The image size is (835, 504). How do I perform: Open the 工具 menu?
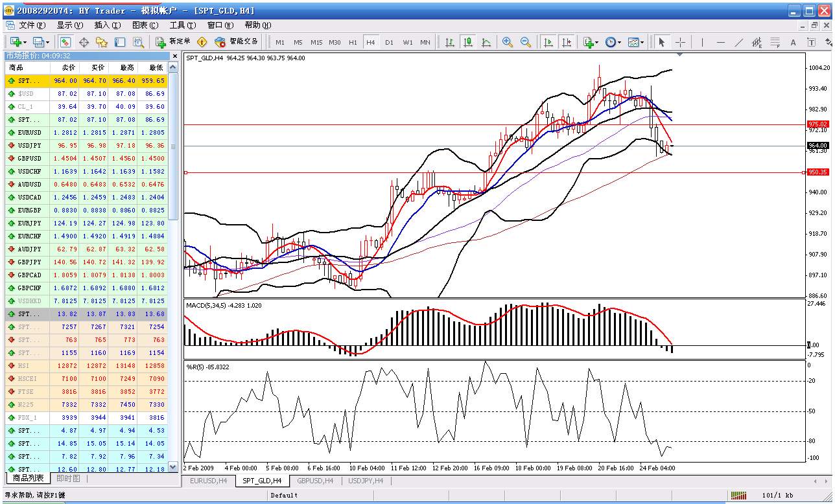click(182, 25)
